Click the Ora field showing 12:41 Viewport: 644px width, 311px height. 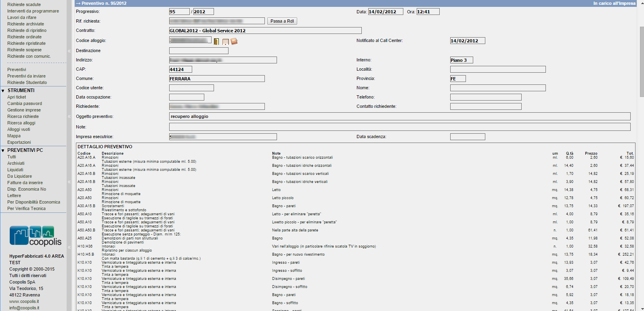(x=428, y=12)
